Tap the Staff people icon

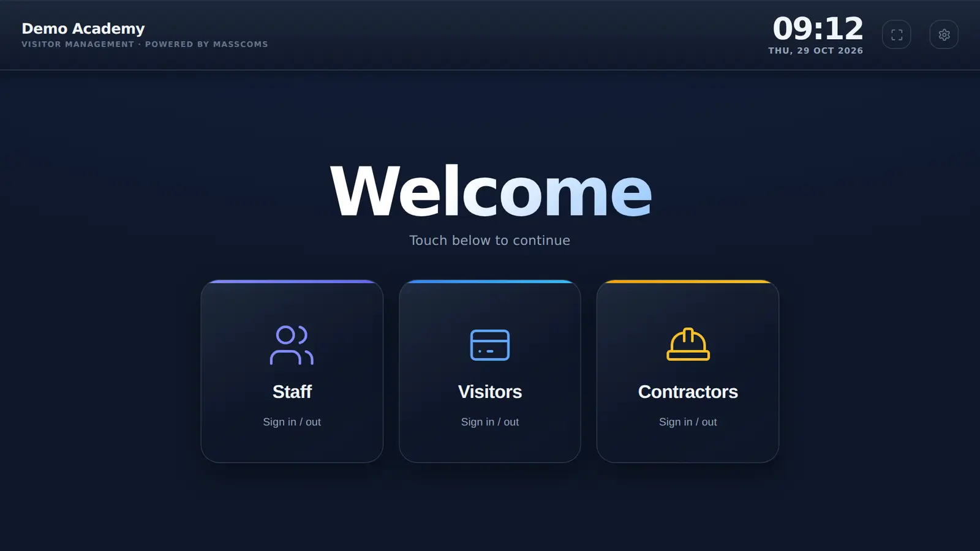tap(292, 345)
